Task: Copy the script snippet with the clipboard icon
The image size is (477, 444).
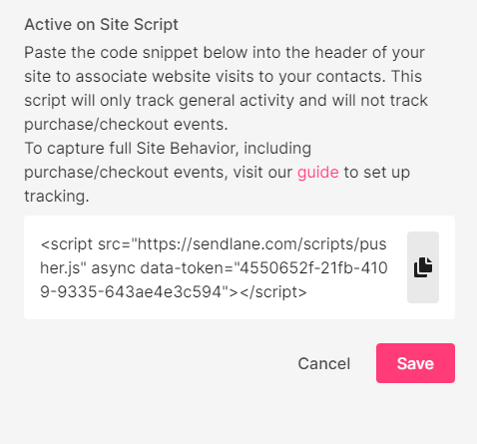Action: click(423, 267)
